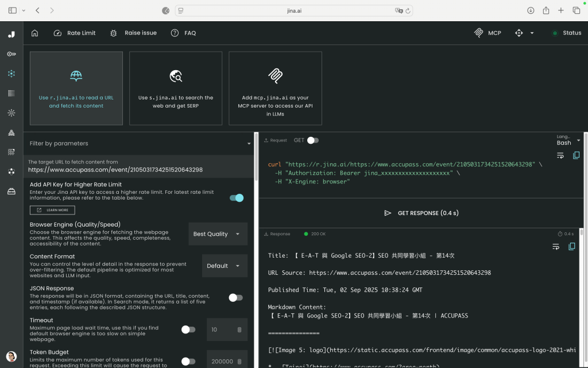Enable the Token Budget toggle
The image size is (588, 368).
point(188,362)
